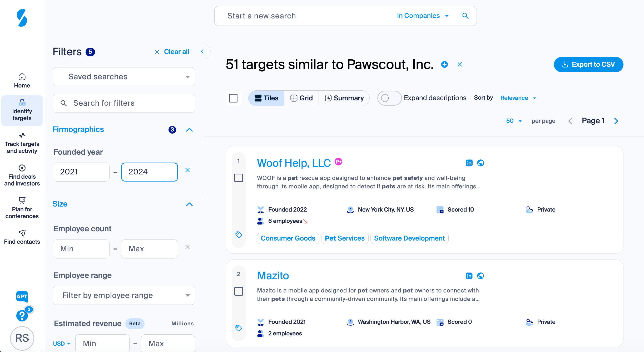Click the help question mark icon
The height and width of the screenshot is (352, 644).
click(x=22, y=315)
